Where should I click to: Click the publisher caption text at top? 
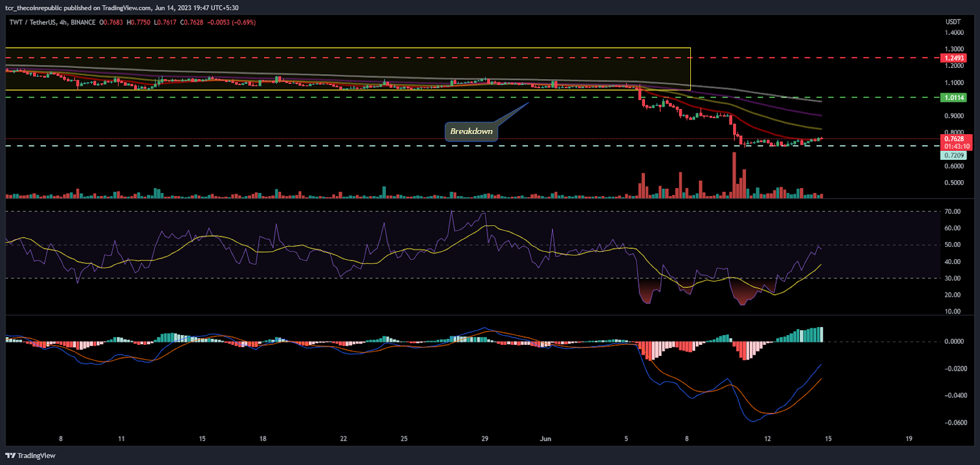122,8
